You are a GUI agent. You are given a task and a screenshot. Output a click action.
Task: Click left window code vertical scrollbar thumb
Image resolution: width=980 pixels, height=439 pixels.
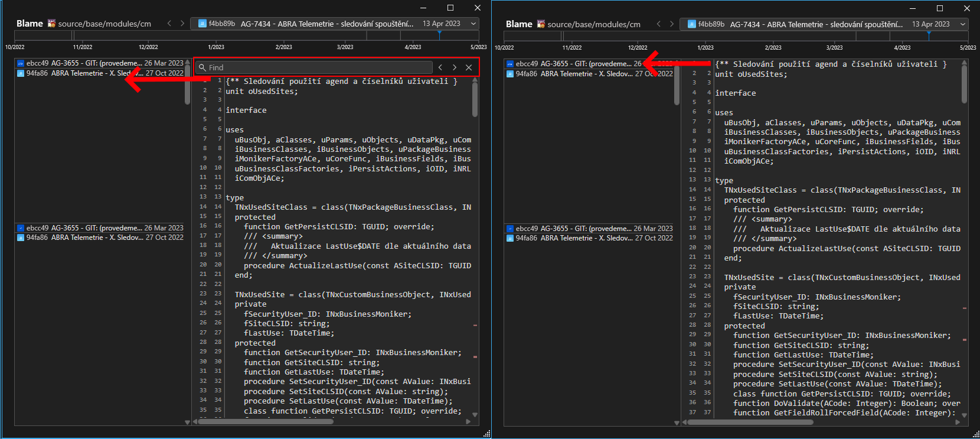[475, 99]
